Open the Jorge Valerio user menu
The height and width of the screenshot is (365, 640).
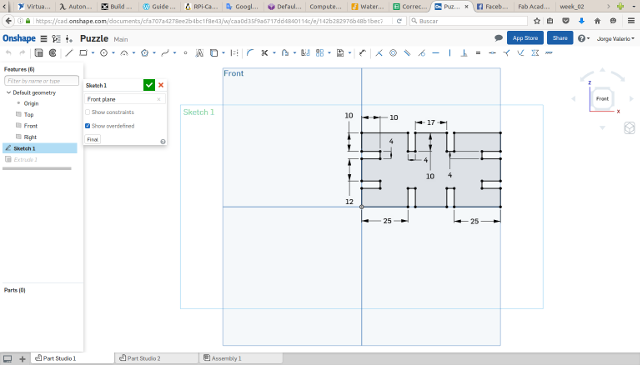[x=616, y=39]
